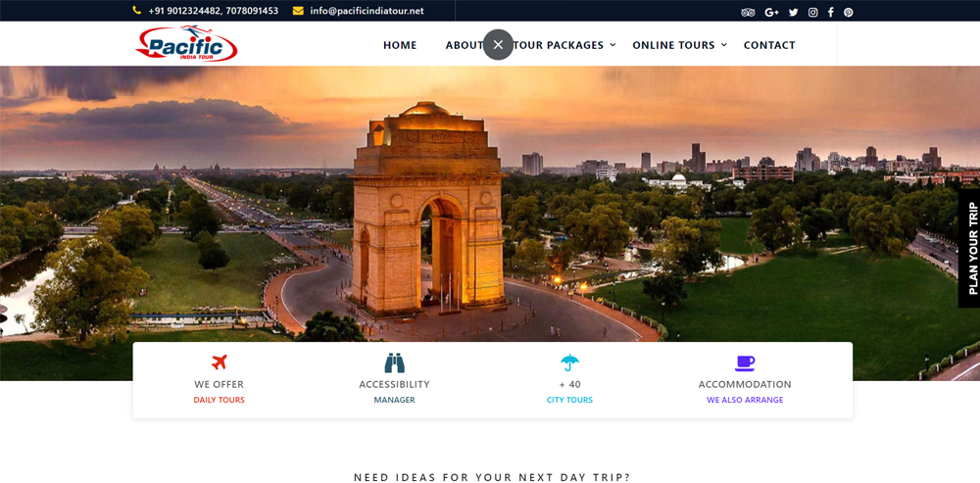Click the info@pacificindiatour.net email link
The width and height of the screenshot is (980, 483).
point(367,11)
